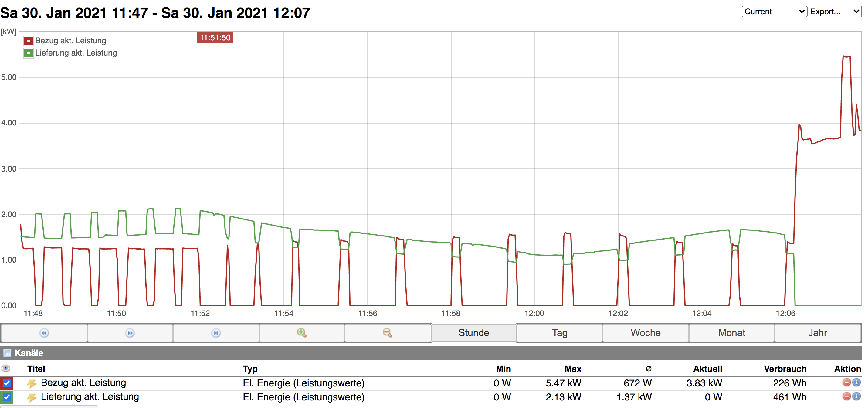
Task: Uncheck the Bezug akt. Leistung checkbox
Action: 7,383
